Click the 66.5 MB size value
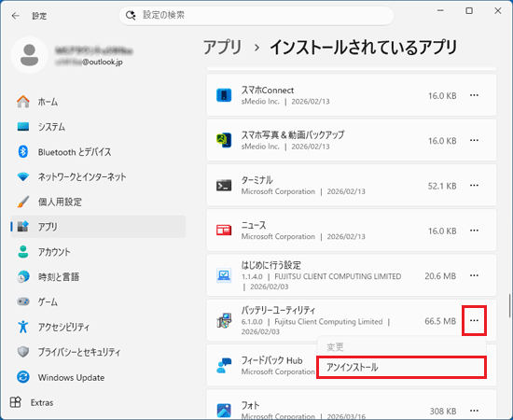The image size is (513, 420). pyautogui.click(x=440, y=321)
